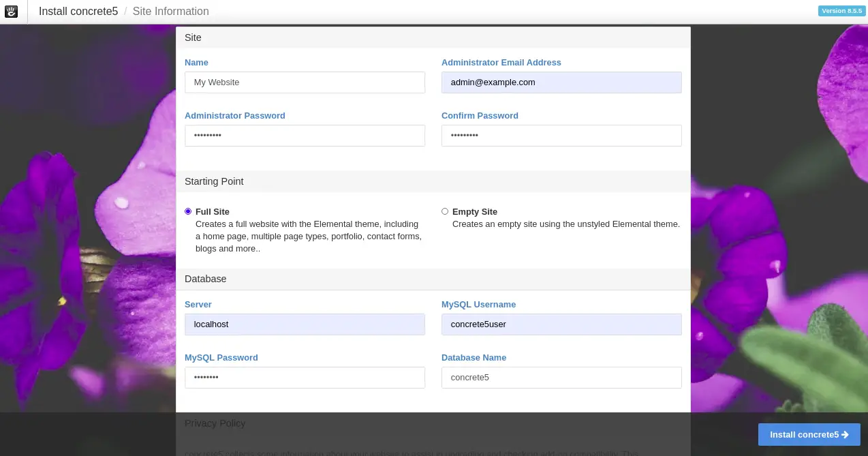This screenshot has height=456, width=868.
Task: Click the "Empty Site" option label
Action: click(x=475, y=212)
